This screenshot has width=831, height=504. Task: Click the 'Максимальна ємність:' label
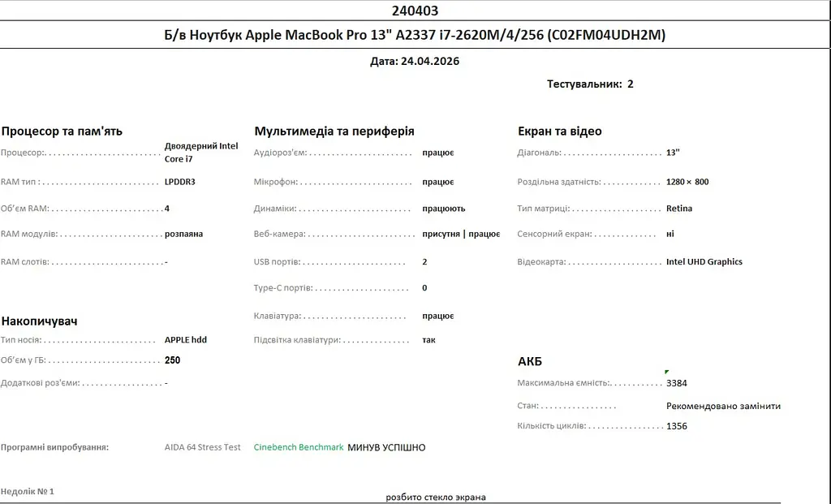564,383
